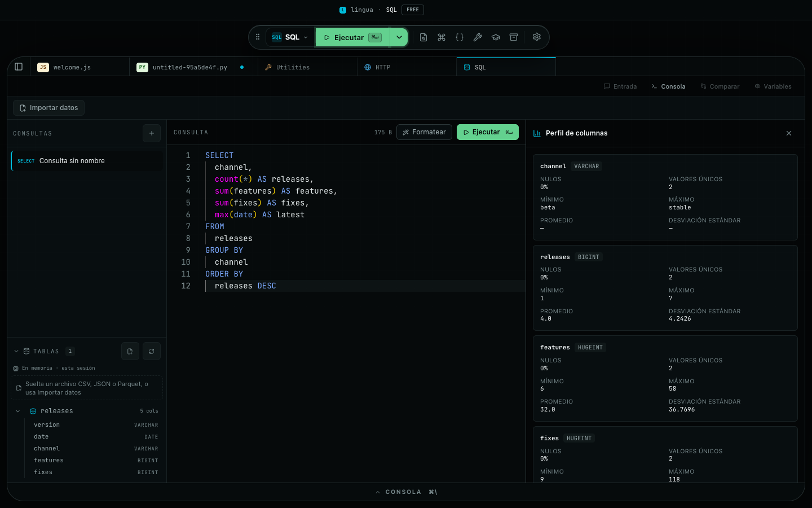The height and width of the screenshot is (508, 812).
Task: Select Consulta sin nombre query
Action: click(x=87, y=161)
